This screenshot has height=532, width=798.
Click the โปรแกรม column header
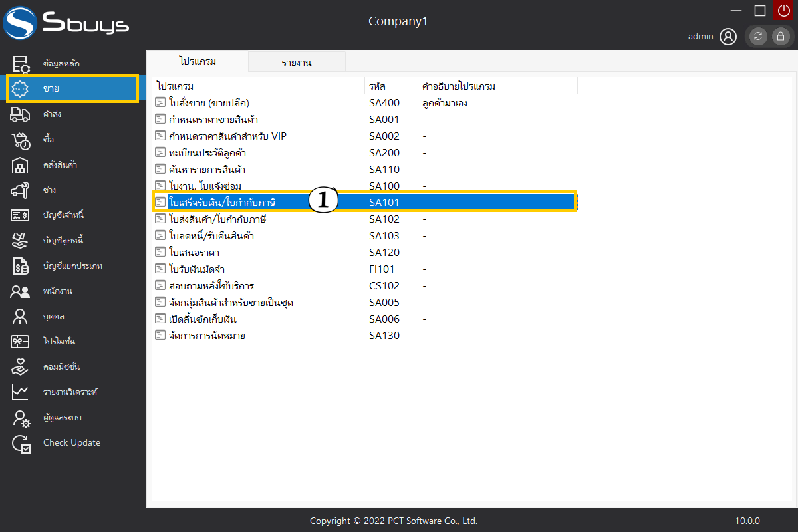pyautogui.click(x=176, y=86)
